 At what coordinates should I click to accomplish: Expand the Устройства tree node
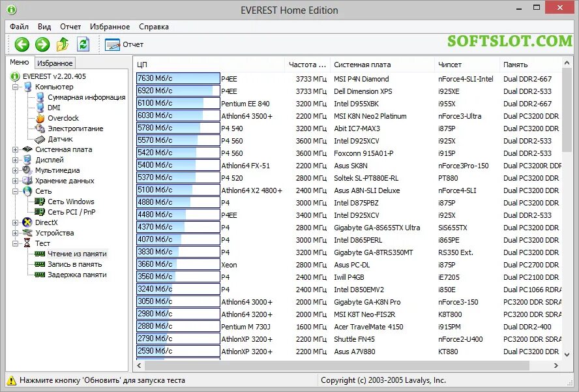pos(15,233)
